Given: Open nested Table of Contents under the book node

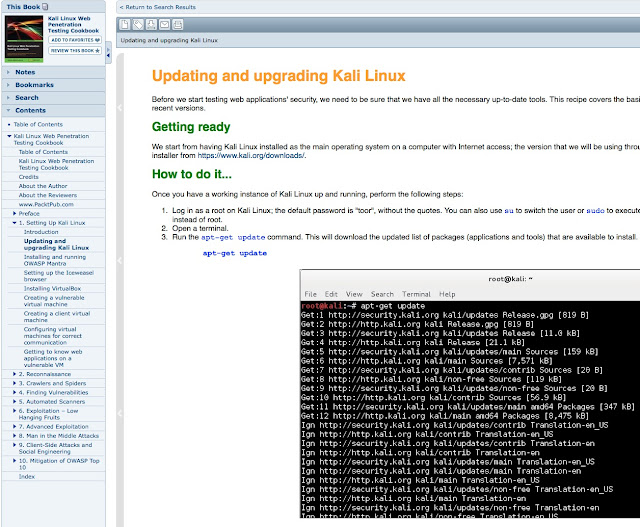Looking at the screenshot, I should pos(43,152).
